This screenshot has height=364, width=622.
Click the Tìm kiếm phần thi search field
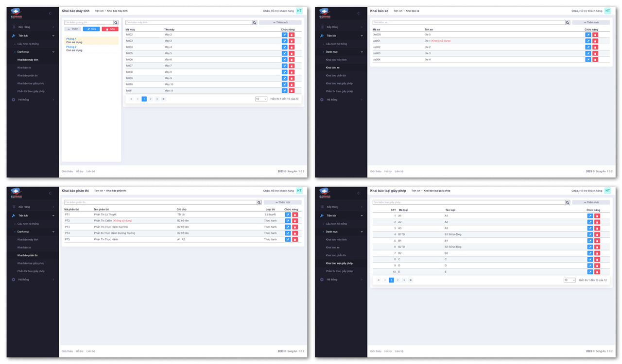pos(160,202)
